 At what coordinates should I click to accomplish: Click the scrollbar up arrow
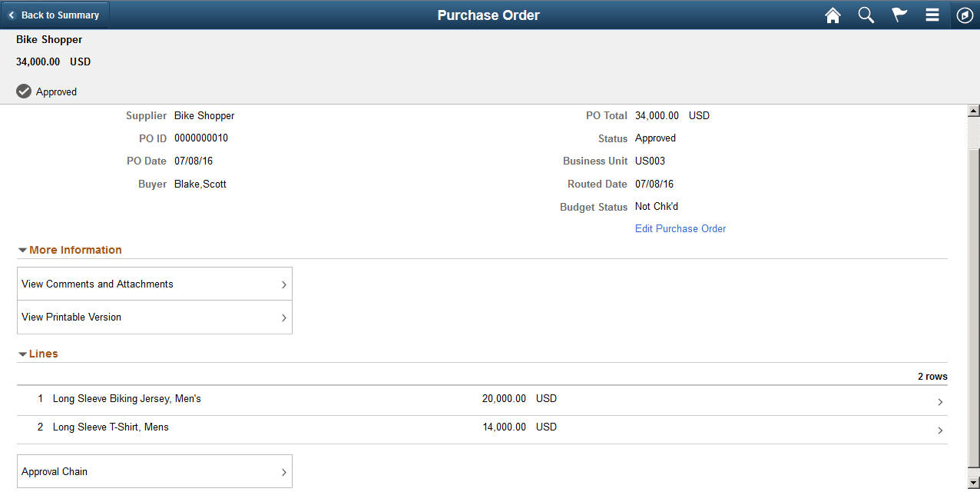pos(973,110)
